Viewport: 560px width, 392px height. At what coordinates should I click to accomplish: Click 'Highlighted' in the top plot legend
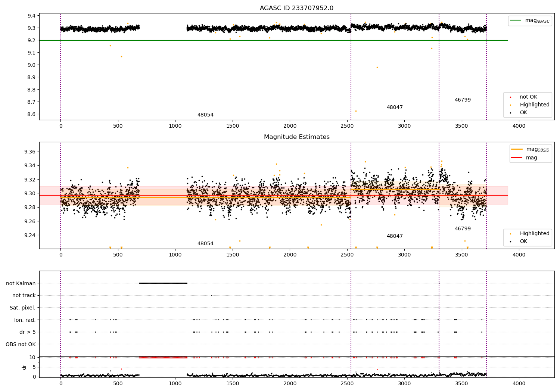click(535, 105)
